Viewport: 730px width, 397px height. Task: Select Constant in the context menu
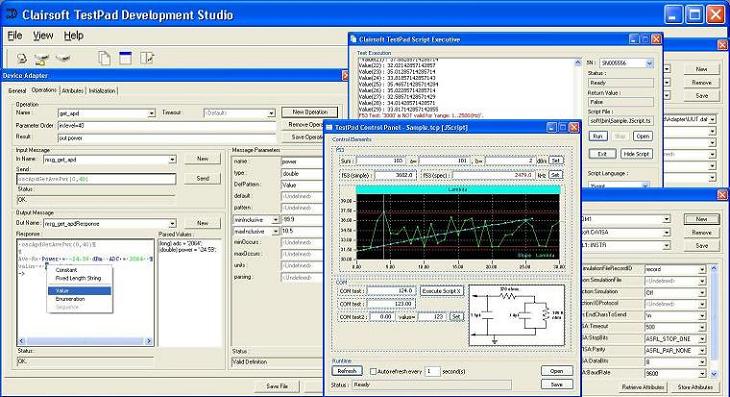pos(66,270)
